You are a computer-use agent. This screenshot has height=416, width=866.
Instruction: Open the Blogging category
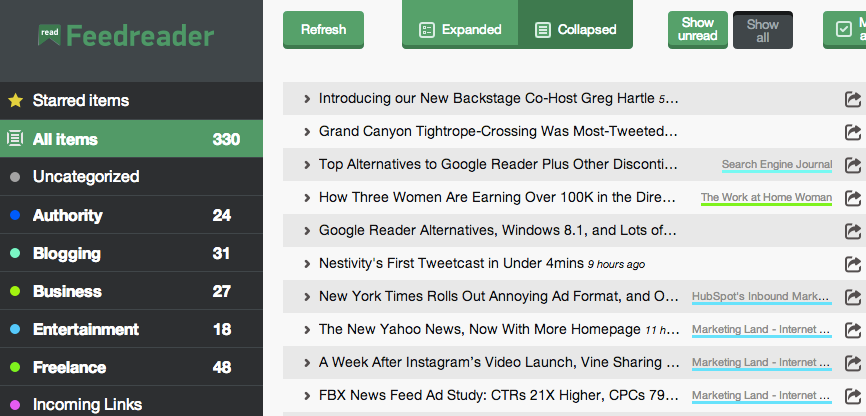click(67, 254)
